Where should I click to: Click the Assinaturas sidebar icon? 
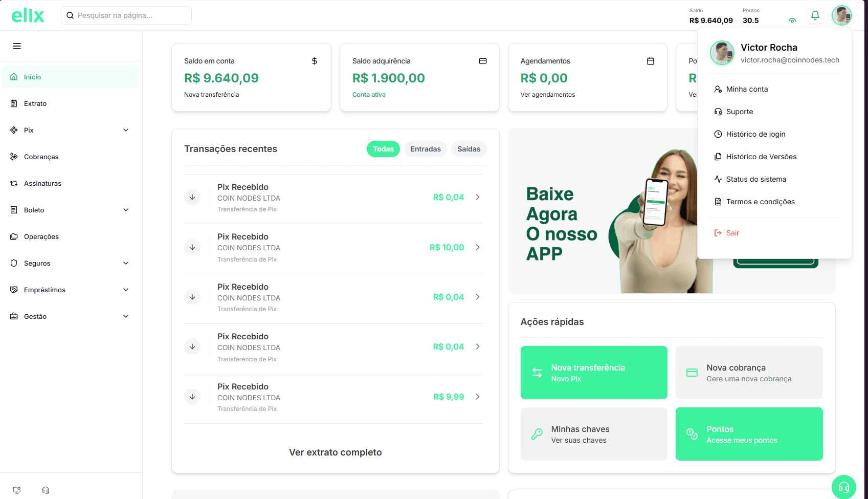(x=14, y=183)
